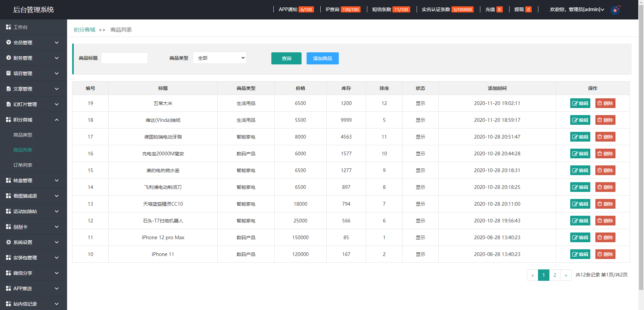Expand the 财务管理 sidebar menu
The height and width of the screenshot is (310, 644).
coord(34,58)
